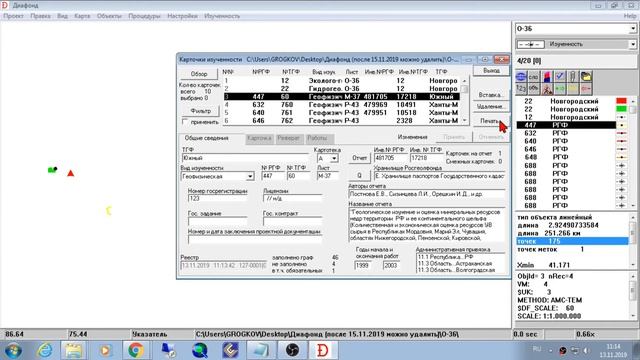
Task: Click the line symbol beside 632 РГФ
Action: click(x=622, y=133)
